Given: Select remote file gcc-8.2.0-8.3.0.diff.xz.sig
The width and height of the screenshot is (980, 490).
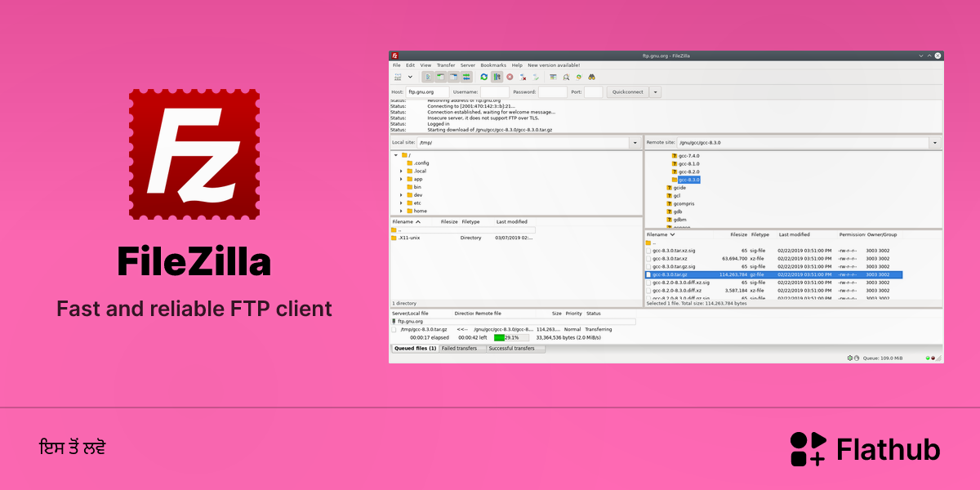Looking at the screenshot, I should (x=773, y=283).
